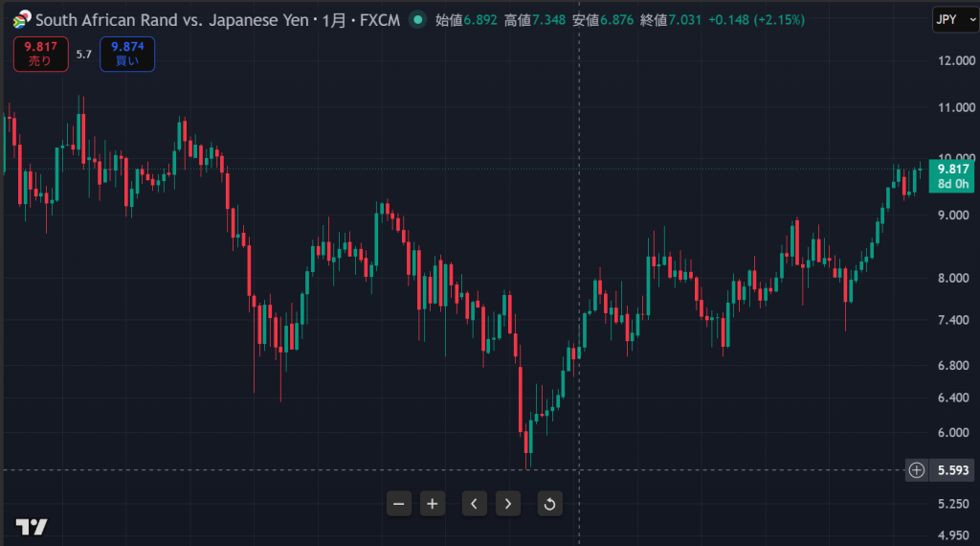980x546 pixels.
Task: Click the 12.000 price axis label
Action: click(x=956, y=60)
